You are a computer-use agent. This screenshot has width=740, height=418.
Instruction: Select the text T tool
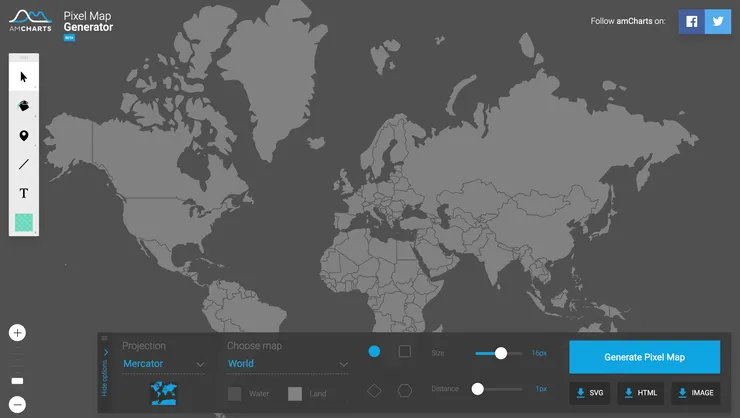point(24,193)
